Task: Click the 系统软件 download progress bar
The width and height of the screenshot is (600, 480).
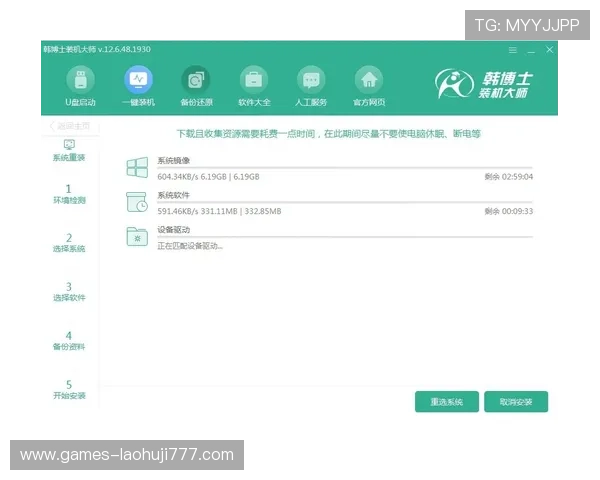Action: tap(345, 202)
